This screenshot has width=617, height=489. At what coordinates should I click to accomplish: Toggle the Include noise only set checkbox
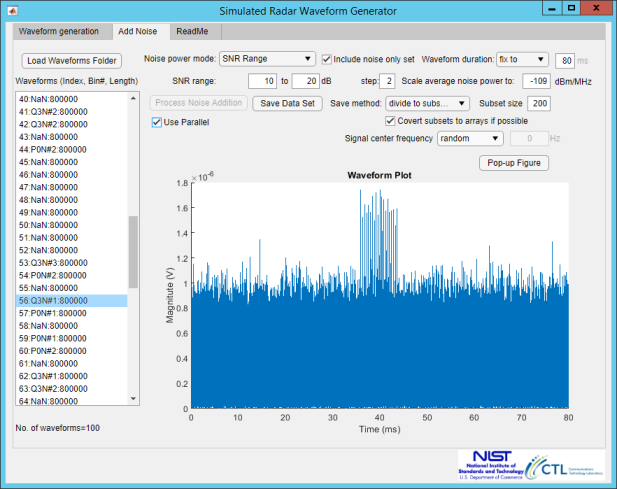point(326,59)
